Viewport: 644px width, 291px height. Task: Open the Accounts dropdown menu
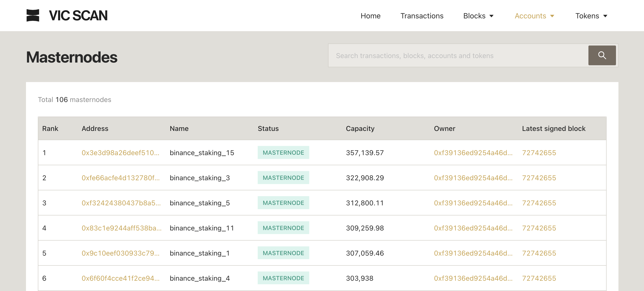pos(534,16)
